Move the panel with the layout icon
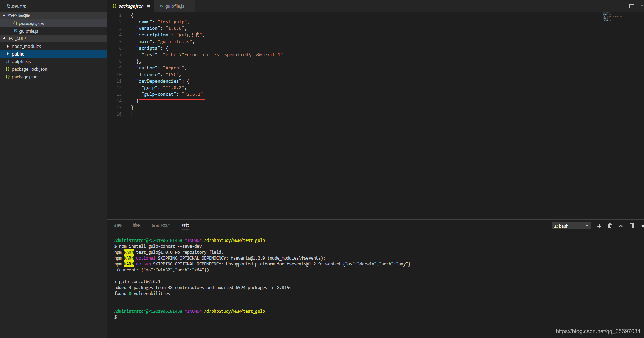Viewport: 644px width, 338px height. coord(632,226)
